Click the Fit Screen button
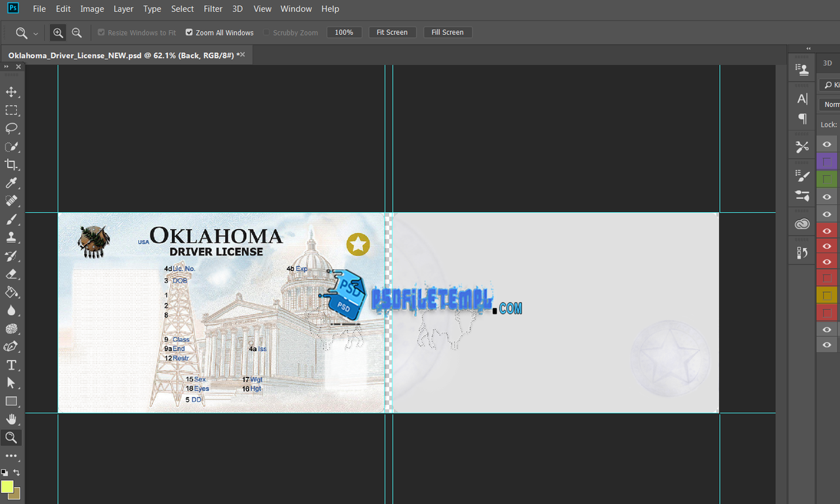The image size is (840, 504). click(x=392, y=32)
